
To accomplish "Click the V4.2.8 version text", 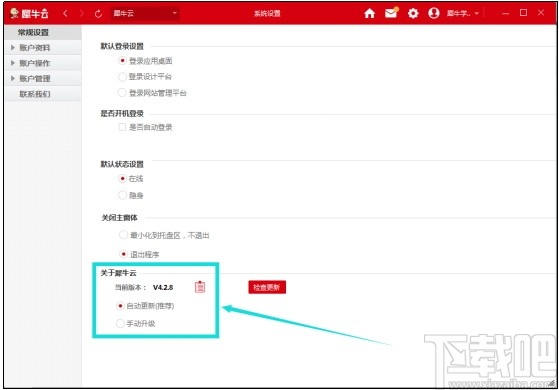I will [163, 287].
